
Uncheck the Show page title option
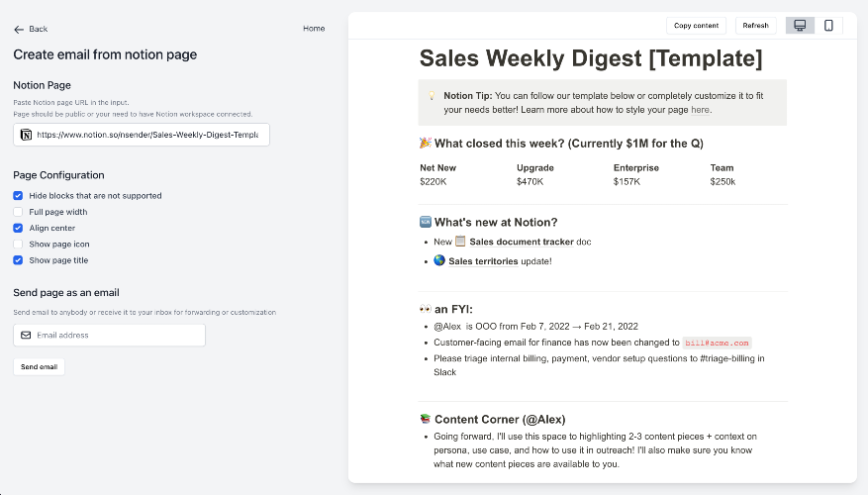[18, 260]
